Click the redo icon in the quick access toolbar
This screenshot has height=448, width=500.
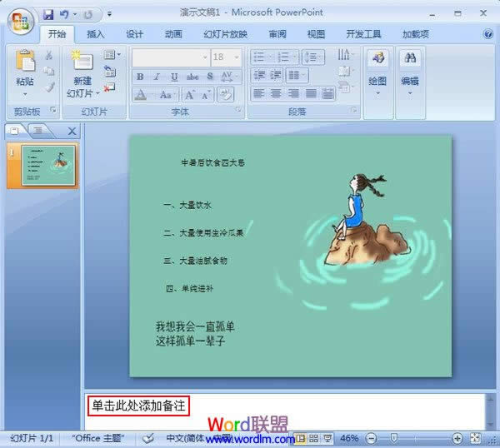pyautogui.click(x=88, y=15)
